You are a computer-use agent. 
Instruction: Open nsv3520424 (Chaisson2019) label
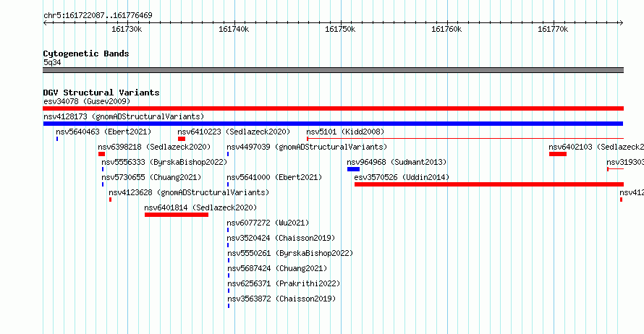click(x=281, y=238)
